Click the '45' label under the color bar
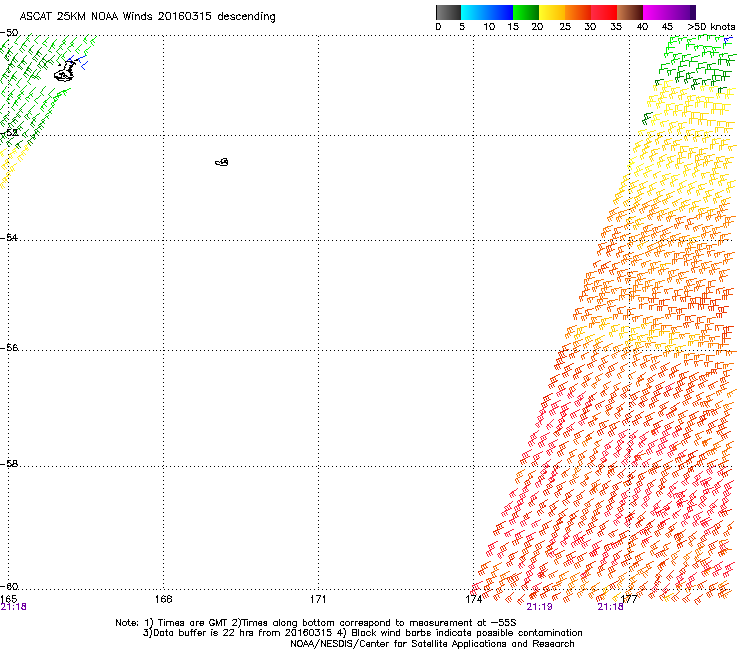The height and width of the screenshot is (650, 740). click(667, 27)
